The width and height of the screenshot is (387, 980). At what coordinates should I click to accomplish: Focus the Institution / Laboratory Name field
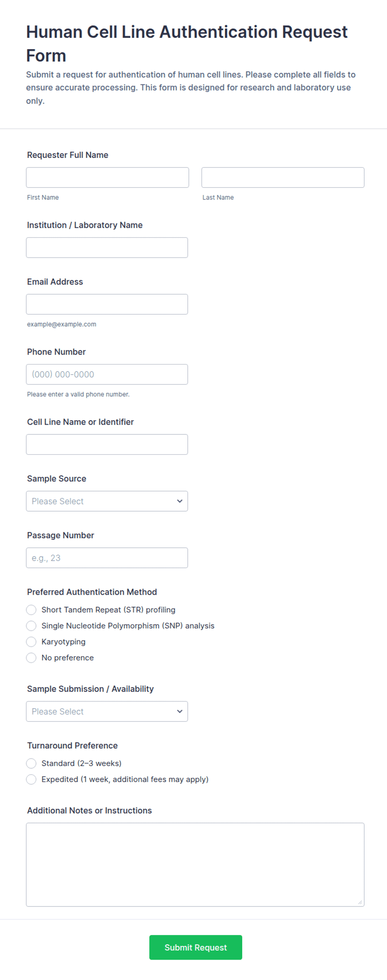click(x=107, y=248)
